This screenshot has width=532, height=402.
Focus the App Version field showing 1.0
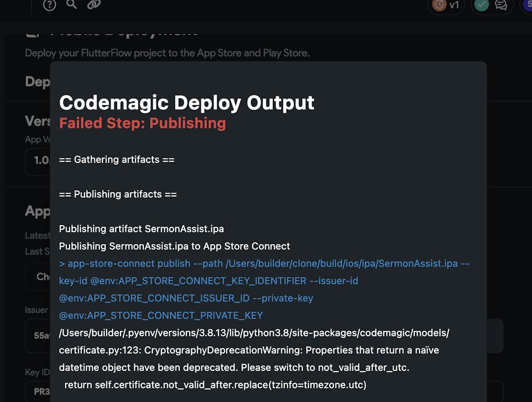click(x=38, y=162)
